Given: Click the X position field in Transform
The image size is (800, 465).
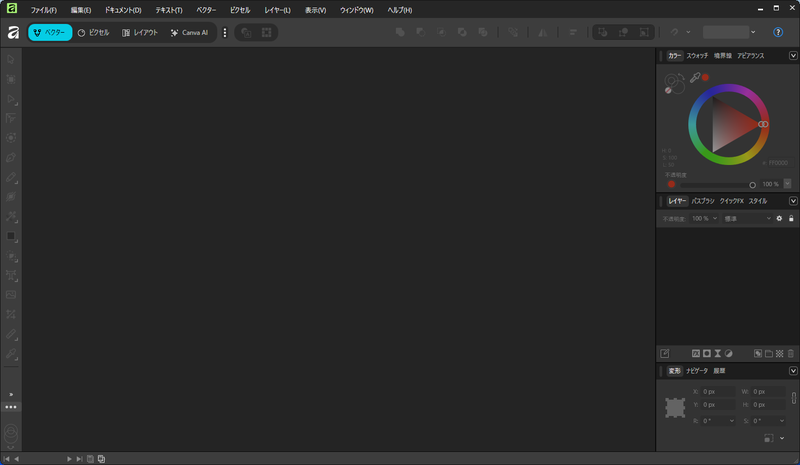Looking at the screenshot, I should 719,391.
